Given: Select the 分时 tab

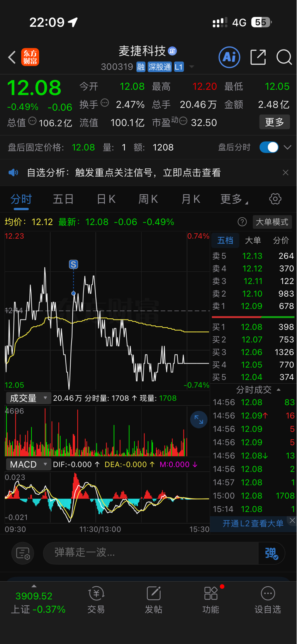Looking at the screenshot, I should pyautogui.click(x=21, y=199).
